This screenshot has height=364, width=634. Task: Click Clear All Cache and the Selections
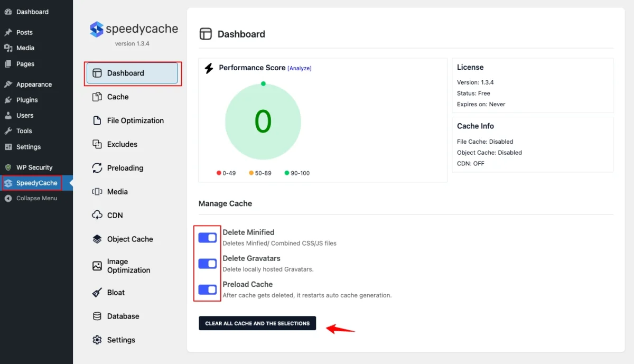(257, 323)
